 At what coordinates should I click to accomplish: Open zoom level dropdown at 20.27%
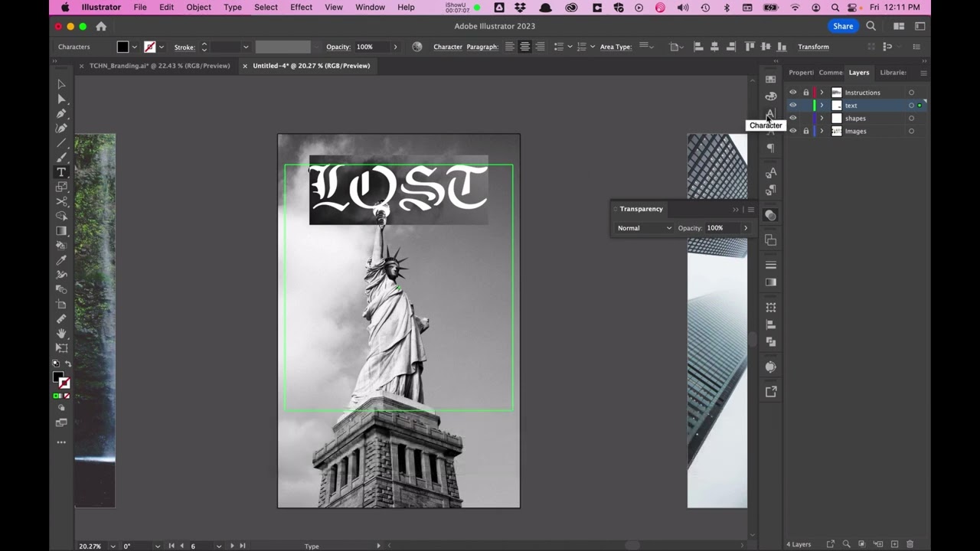[x=113, y=546]
